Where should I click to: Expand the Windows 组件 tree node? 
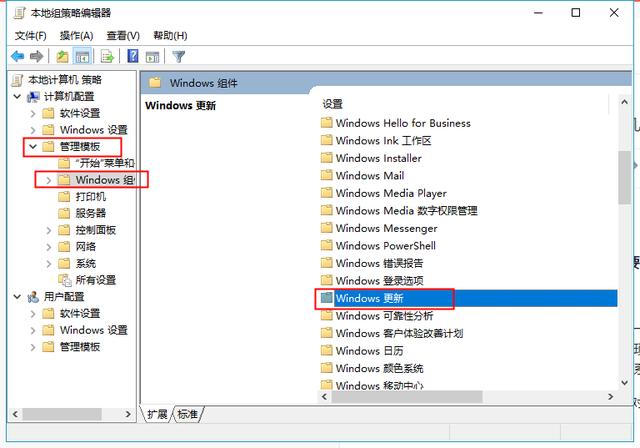[x=49, y=180]
